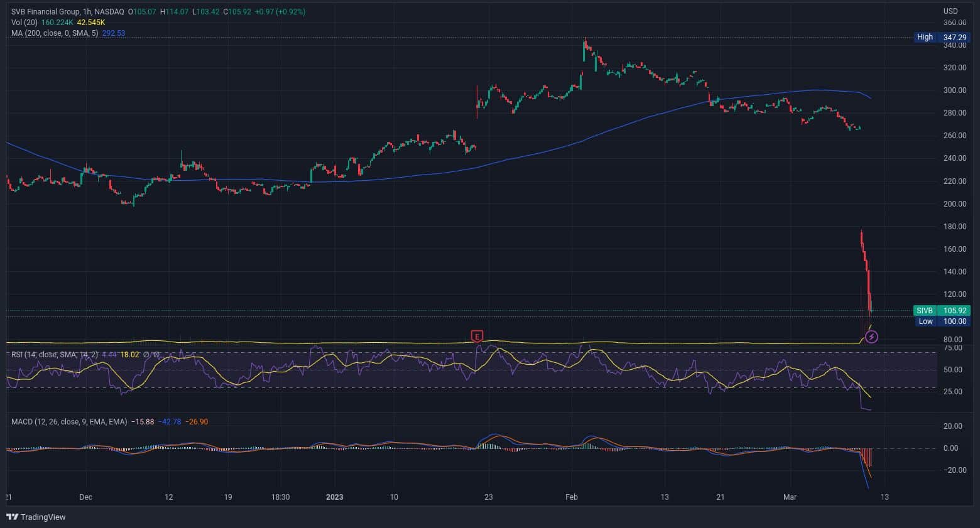
Task: Click the low price L103.42 in header
Action: coord(206,12)
